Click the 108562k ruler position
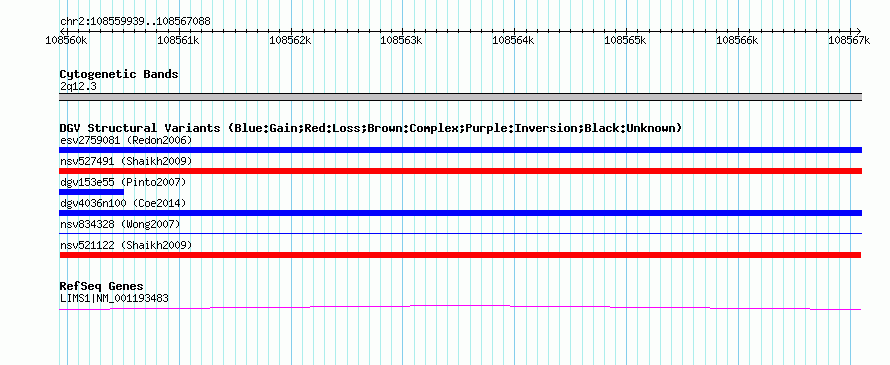The image size is (890, 365). click(290, 40)
